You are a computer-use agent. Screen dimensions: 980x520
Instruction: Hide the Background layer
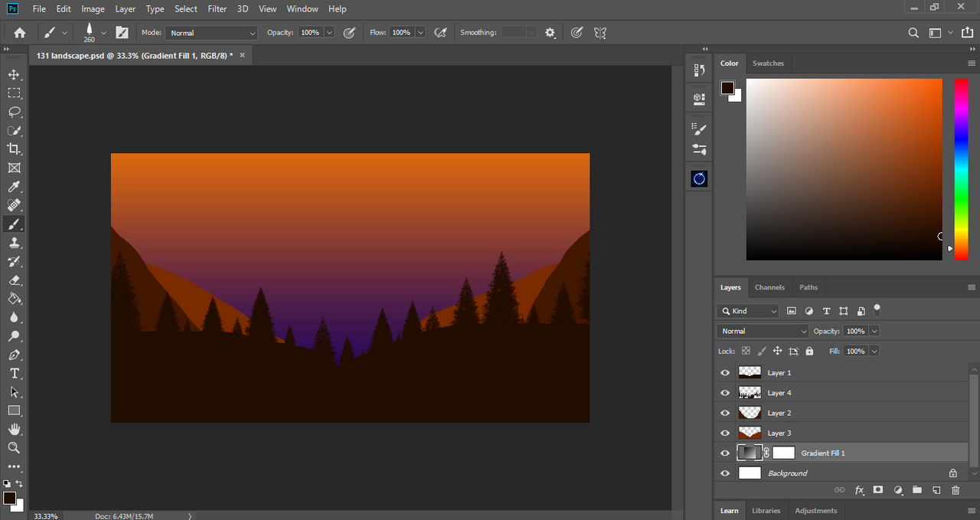pos(725,473)
